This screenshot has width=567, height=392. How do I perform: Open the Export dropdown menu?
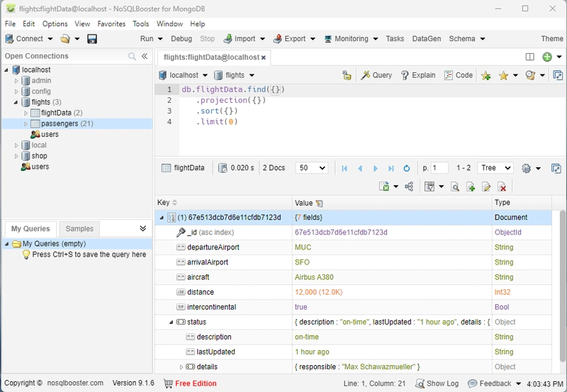313,39
